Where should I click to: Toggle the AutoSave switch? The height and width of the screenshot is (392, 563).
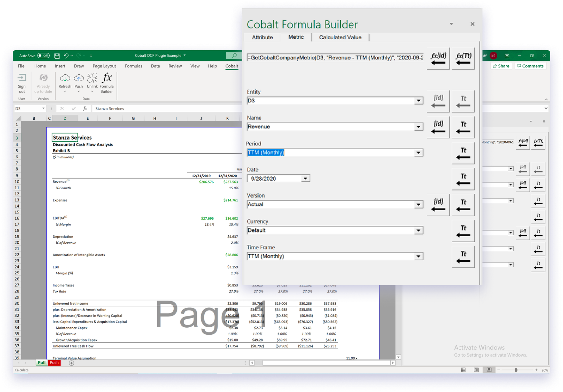tap(43, 56)
